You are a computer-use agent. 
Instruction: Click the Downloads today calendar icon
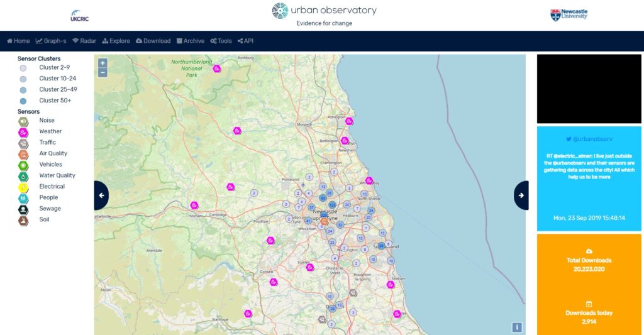click(x=589, y=304)
